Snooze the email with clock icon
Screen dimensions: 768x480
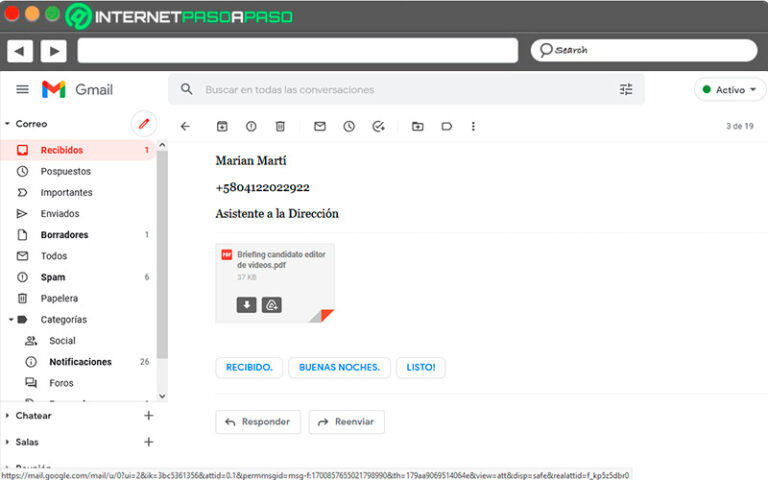point(349,126)
